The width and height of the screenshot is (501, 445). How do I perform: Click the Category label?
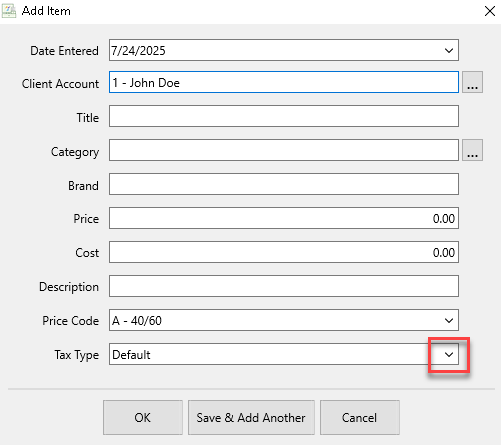coord(75,152)
